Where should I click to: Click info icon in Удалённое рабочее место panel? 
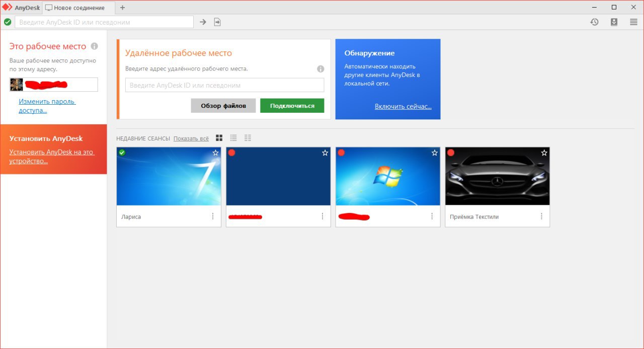click(x=320, y=69)
